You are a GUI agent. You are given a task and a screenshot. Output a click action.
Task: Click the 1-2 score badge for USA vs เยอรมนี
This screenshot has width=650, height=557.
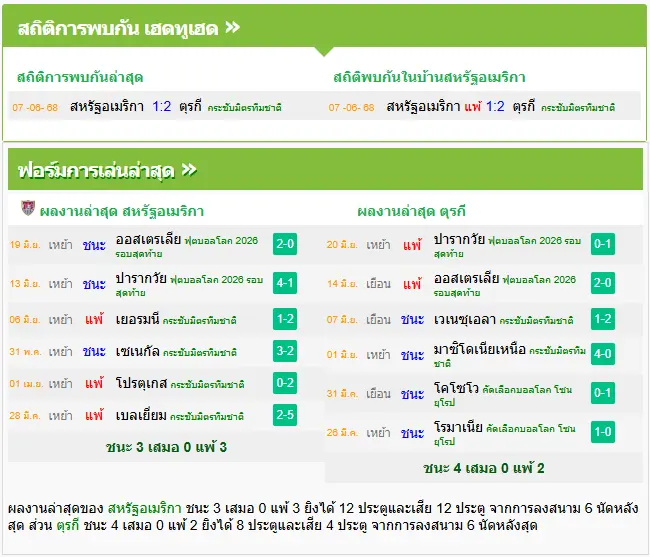click(x=285, y=319)
